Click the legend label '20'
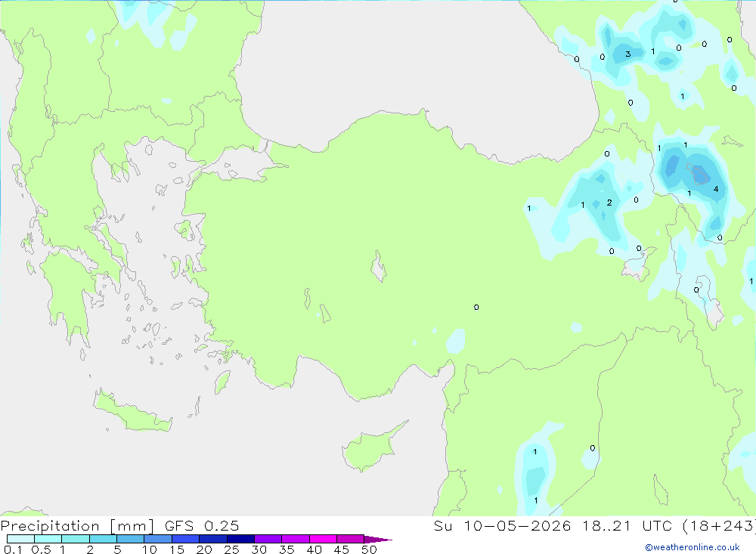The width and height of the screenshot is (756, 554). pyautogui.click(x=204, y=549)
